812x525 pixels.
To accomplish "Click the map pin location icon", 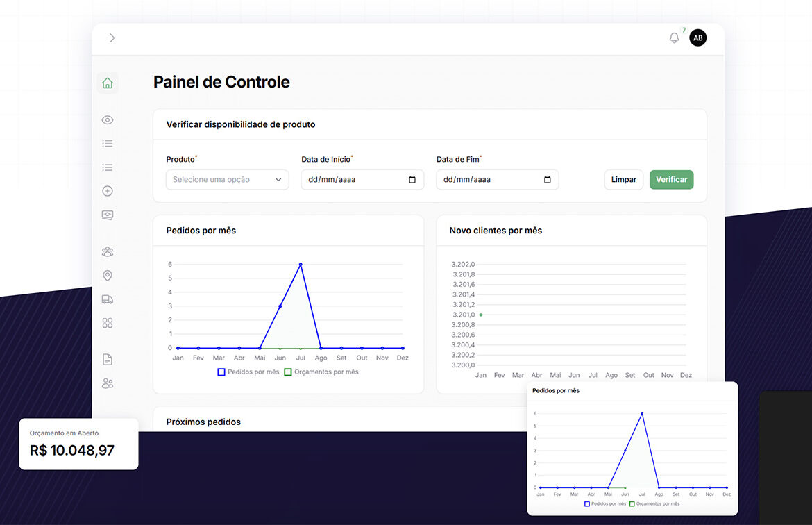I will click(108, 276).
